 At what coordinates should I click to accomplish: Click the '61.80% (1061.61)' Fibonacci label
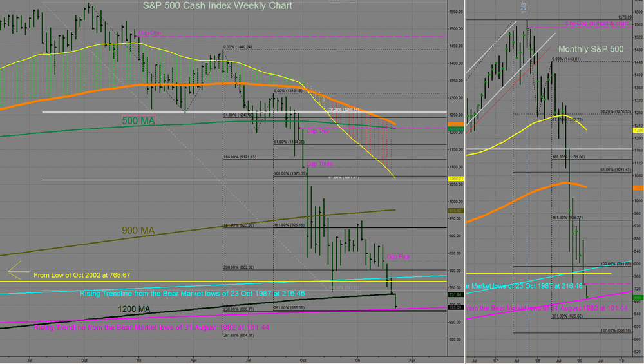tap(344, 177)
